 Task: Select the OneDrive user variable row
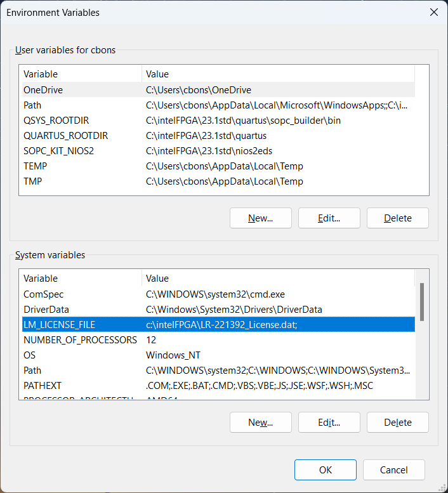43,90
